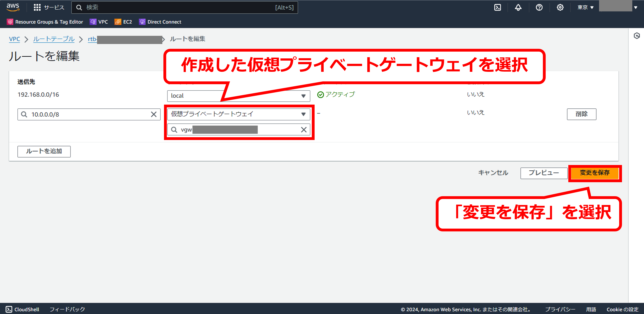Open the settings gear icon
644x314 pixels.
(560, 7)
